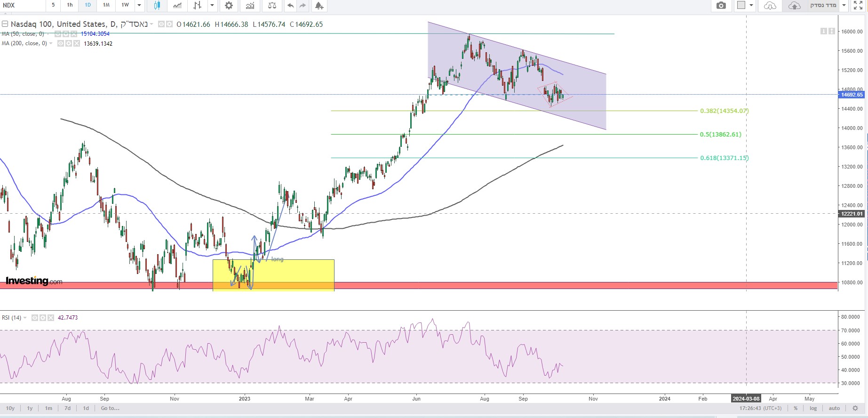Open the time interval dropdown arrow
Image resolution: width=868 pixels, height=418 pixels.
coord(139,5)
